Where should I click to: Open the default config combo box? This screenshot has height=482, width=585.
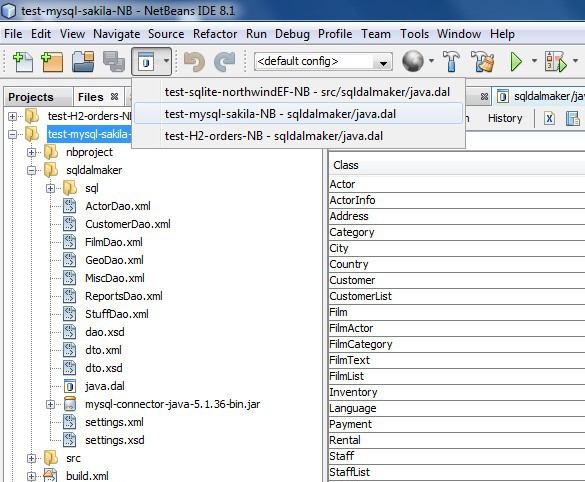(x=323, y=62)
